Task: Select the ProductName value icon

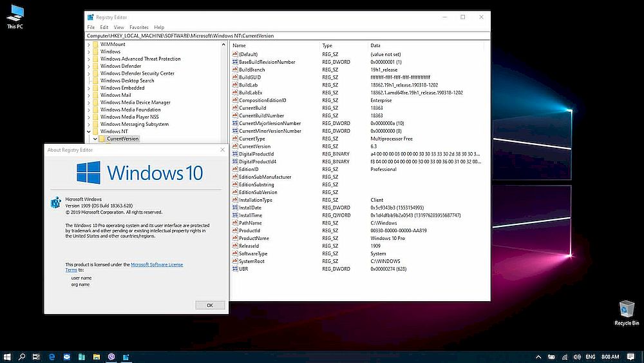Action: coord(235,238)
